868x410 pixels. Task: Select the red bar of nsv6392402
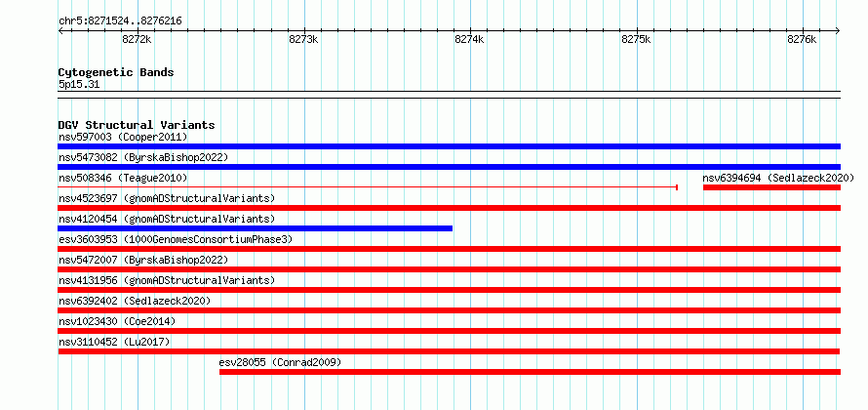tap(449, 310)
